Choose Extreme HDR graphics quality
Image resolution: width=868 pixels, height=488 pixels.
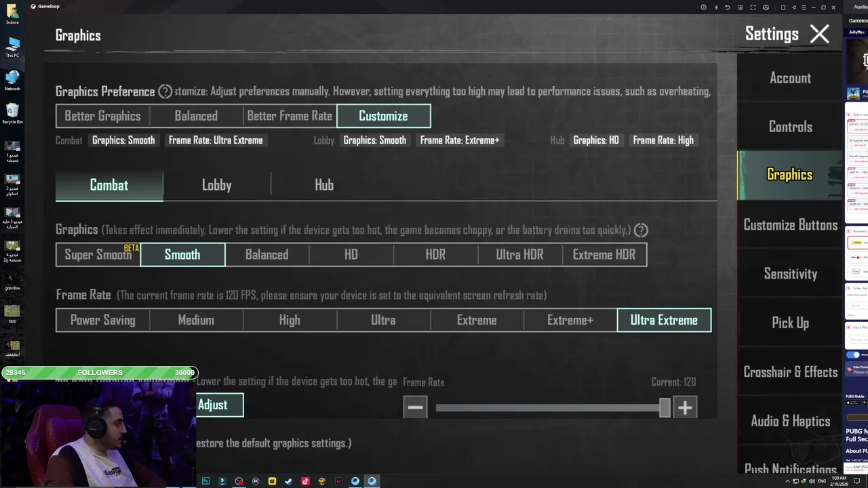point(604,255)
